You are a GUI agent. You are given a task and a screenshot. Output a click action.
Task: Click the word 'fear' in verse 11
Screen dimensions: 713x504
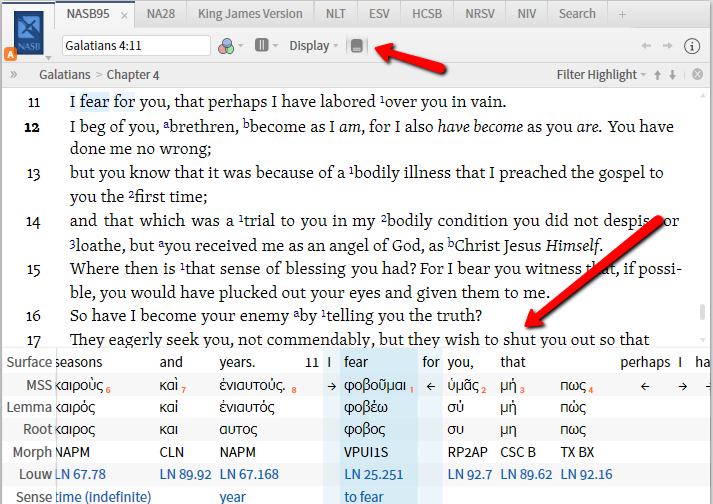pyautogui.click(x=95, y=101)
